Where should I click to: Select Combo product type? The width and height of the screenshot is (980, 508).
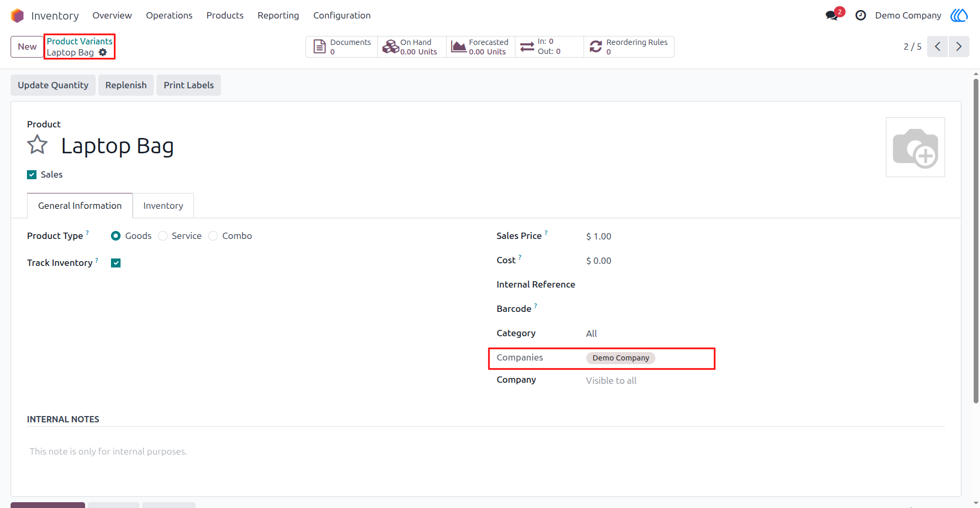[213, 236]
